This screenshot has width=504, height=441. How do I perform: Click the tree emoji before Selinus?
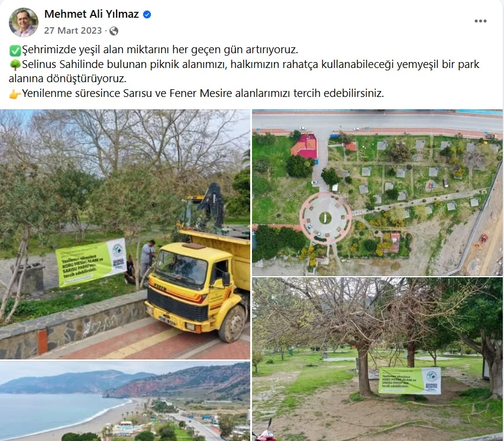pyautogui.click(x=15, y=64)
